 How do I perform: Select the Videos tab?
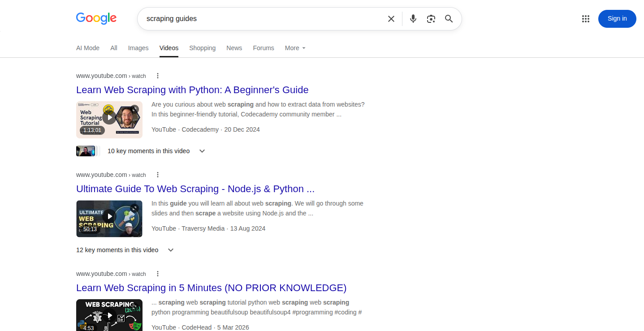169,48
